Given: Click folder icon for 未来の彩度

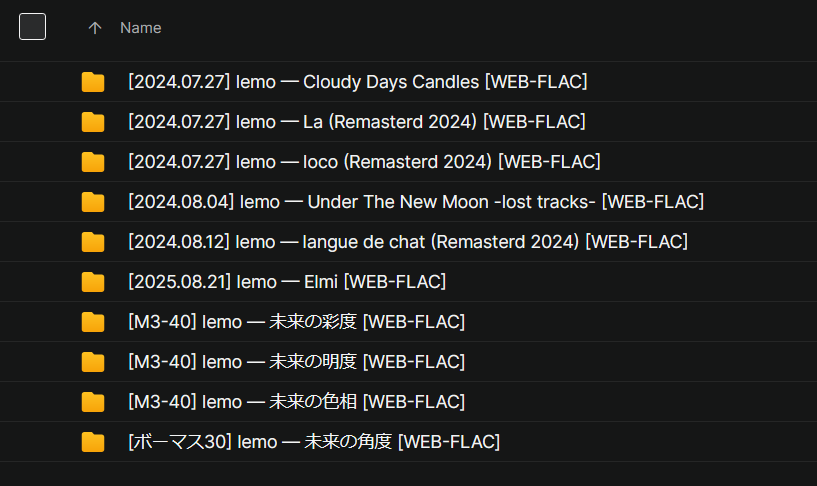Looking at the screenshot, I should [x=93, y=322].
